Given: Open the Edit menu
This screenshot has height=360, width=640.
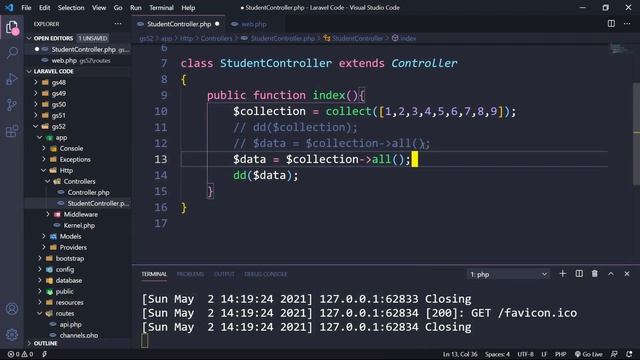Looking at the screenshot, I should [x=44, y=7].
